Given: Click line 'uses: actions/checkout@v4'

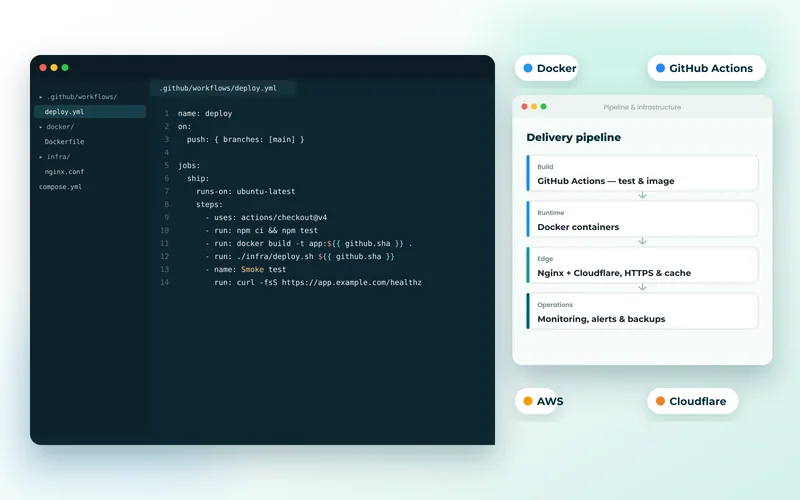Looking at the screenshot, I should [266, 217].
